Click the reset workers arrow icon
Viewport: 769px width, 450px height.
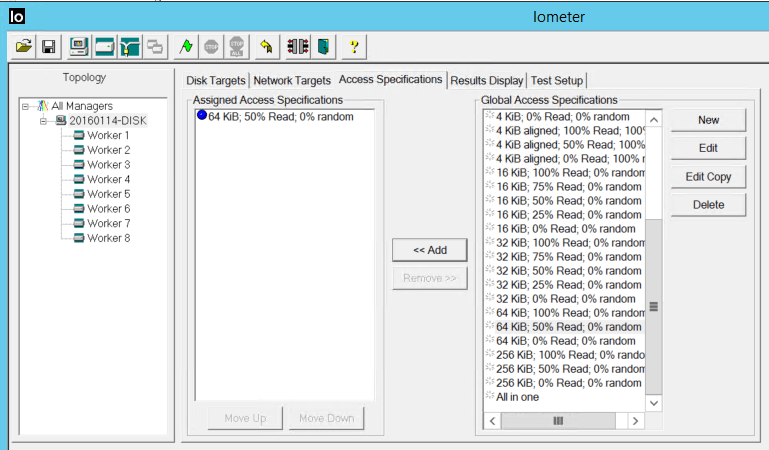[x=265, y=46]
